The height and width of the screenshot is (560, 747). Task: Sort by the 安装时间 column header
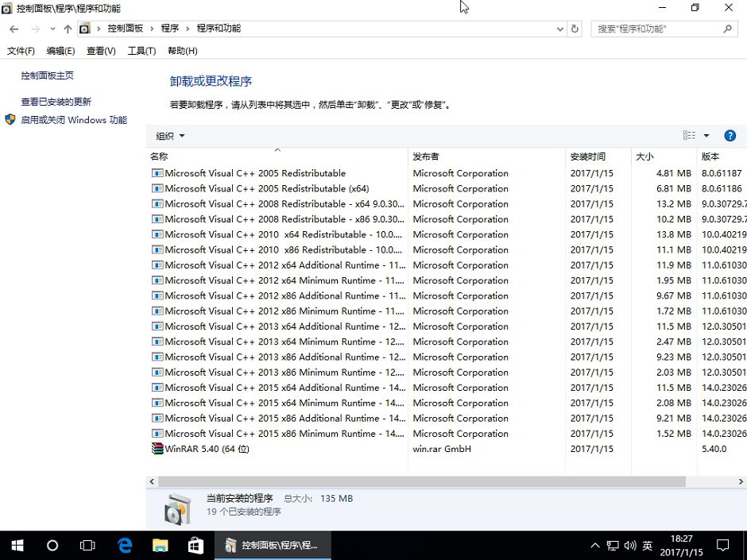click(x=598, y=156)
